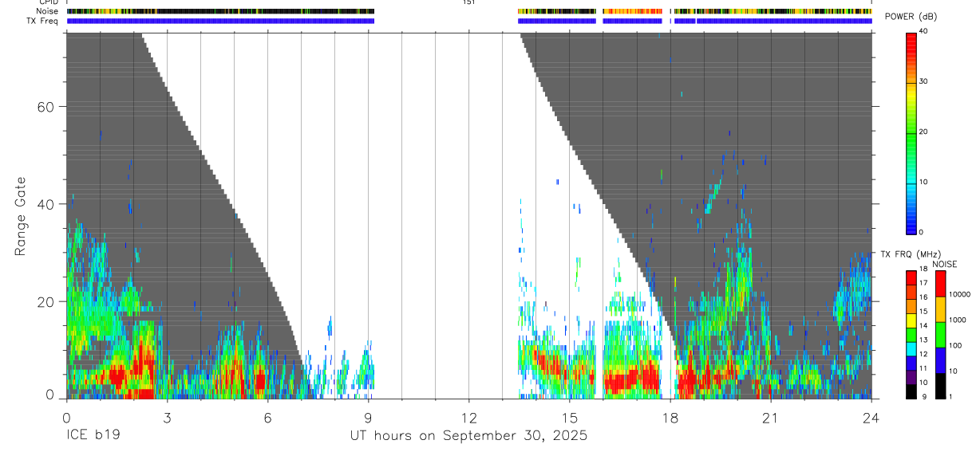Click the 30 tick on the POWER scale
Viewport: 980px width, 452px height.
click(x=923, y=81)
